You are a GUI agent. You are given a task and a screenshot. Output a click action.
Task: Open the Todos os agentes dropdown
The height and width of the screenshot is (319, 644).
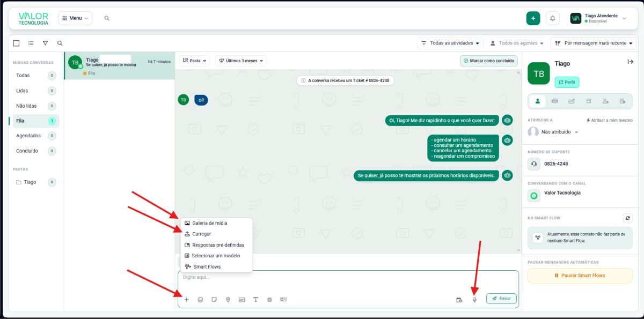click(517, 43)
